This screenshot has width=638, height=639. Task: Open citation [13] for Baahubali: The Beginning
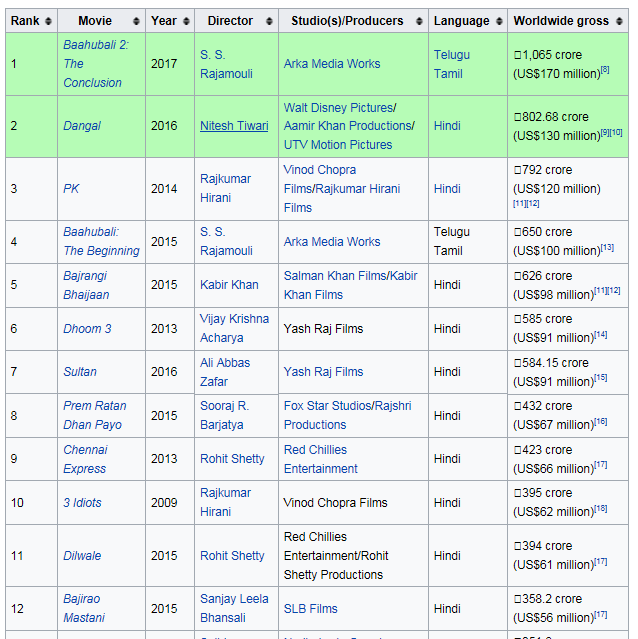[607, 247]
